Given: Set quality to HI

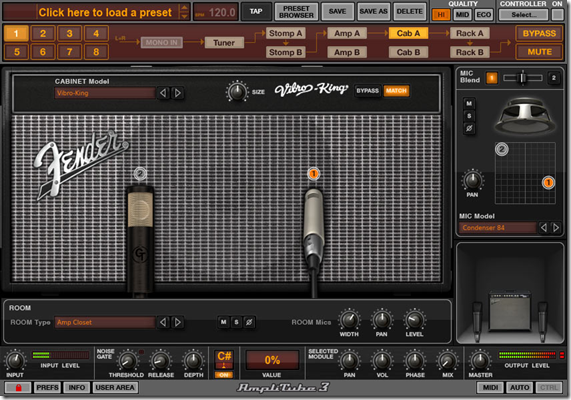Looking at the screenshot, I should coord(441,15).
